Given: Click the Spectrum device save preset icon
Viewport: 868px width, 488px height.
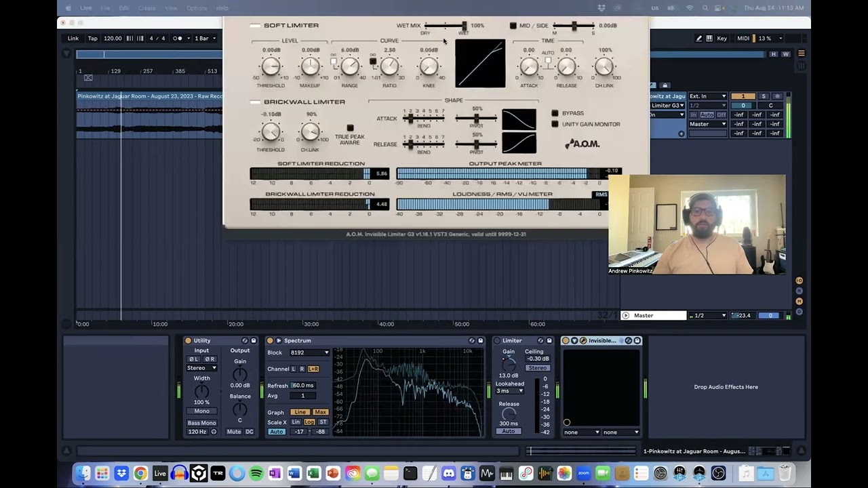Looking at the screenshot, I should coord(480,341).
